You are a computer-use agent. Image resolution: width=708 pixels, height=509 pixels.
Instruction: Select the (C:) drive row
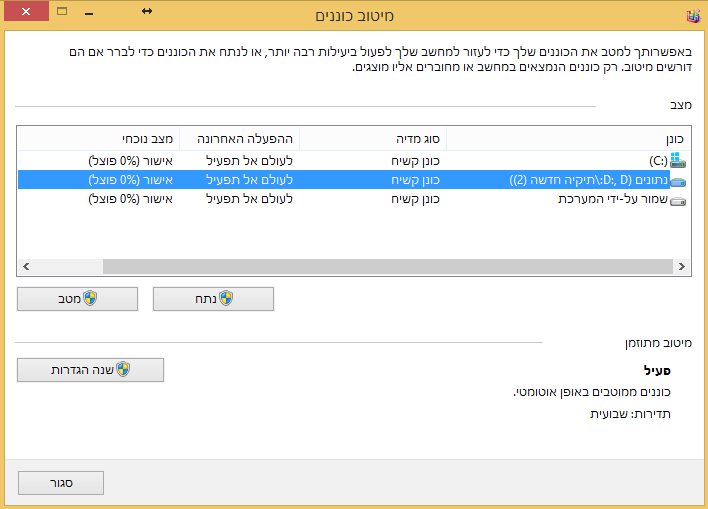point(354,161)
